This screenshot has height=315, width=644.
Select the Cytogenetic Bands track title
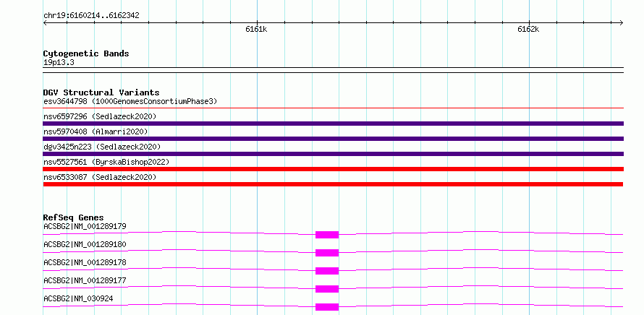pos(86,53)
